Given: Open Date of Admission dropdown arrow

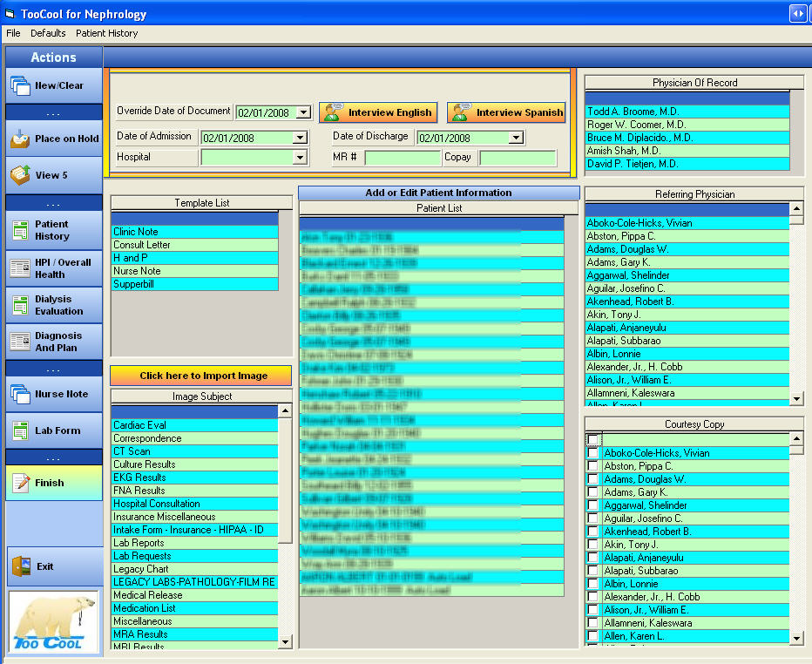Looking at the screenshot, I should [x=300, y=138].
